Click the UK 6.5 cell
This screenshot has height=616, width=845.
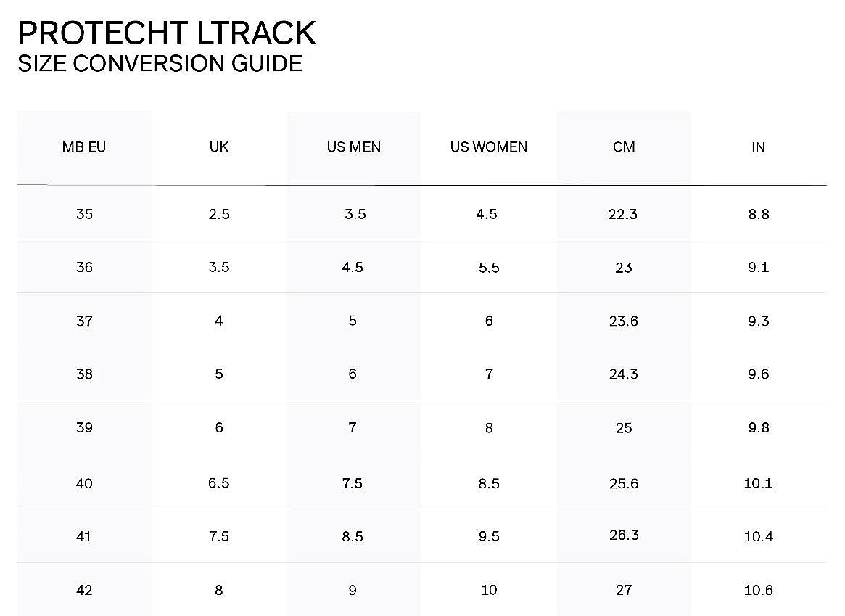219,483
